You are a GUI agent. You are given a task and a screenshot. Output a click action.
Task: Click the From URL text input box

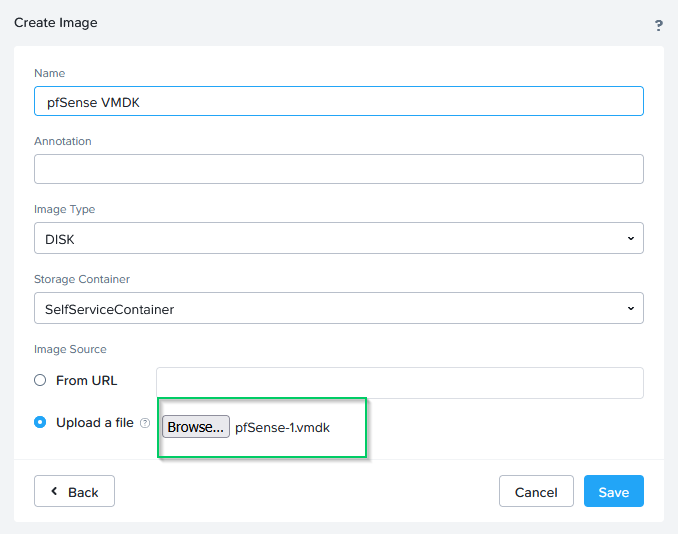pyautogui.click(x=399, y=383)
